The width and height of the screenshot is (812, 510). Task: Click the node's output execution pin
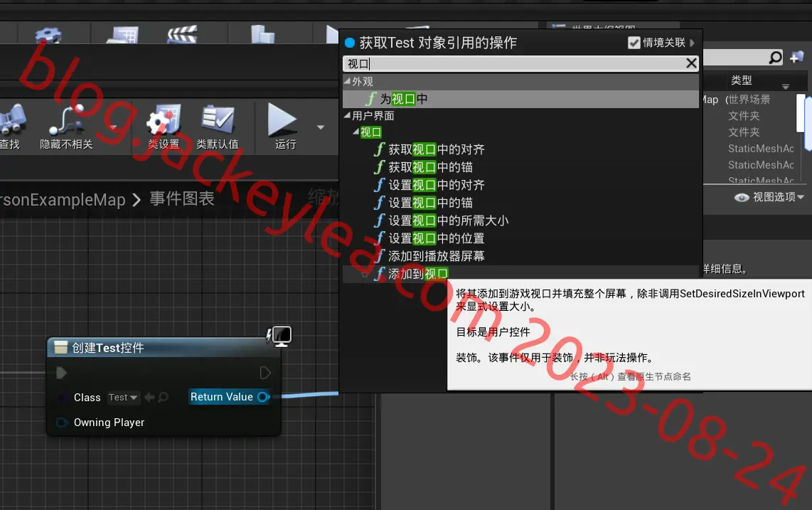click(265, 373)
